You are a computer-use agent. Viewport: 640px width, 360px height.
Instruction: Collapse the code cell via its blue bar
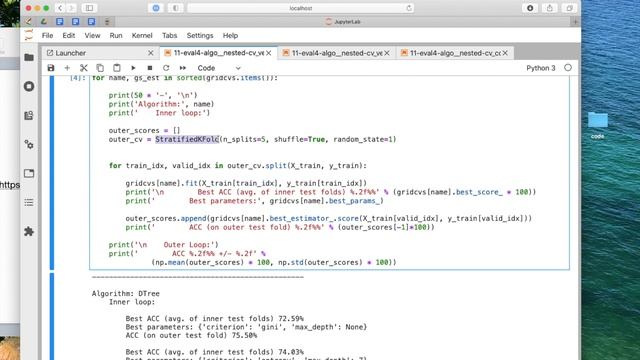coord(52,172)
